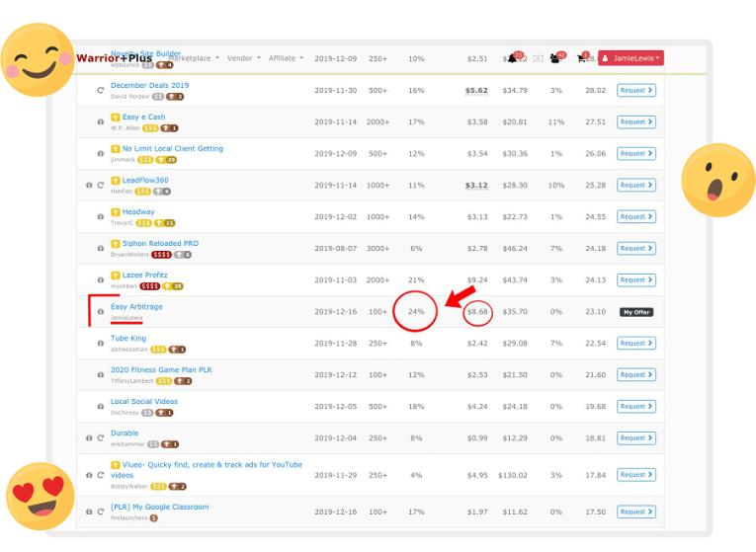Click the refresh icon in LeadFlow360 row

pos(100,185)
